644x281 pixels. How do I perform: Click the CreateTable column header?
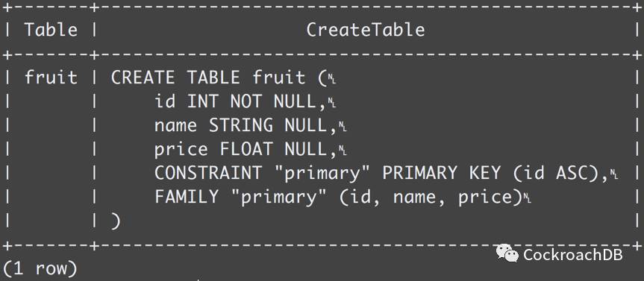366,30
